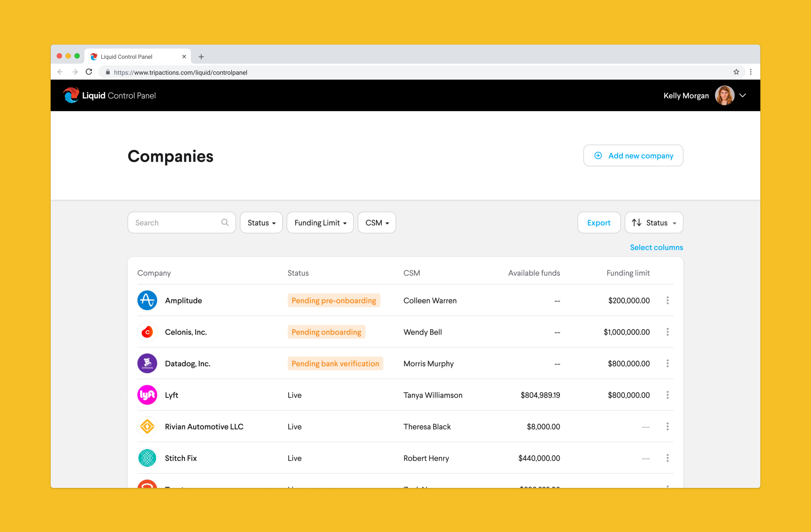Expand the Status filter dropdown
The image size is (811, 532).
[x=261, y=223]
